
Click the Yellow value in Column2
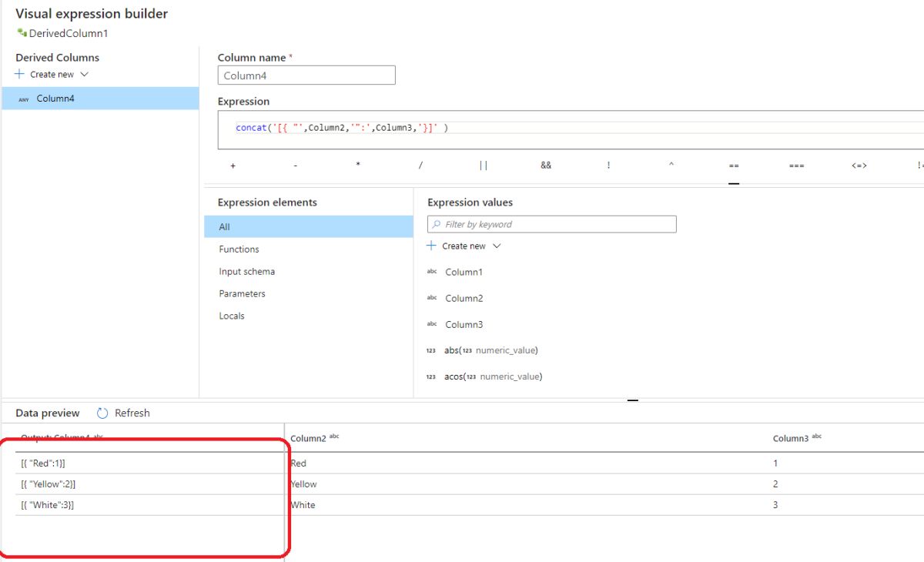[303, 484]
